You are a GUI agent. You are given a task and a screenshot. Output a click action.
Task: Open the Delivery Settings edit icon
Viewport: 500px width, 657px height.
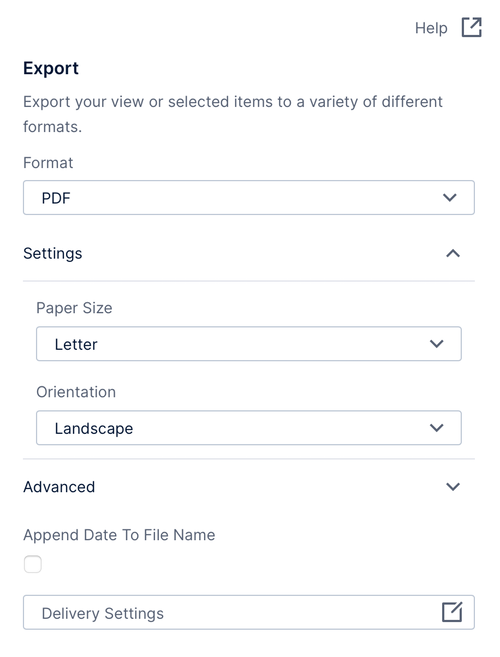[x=452, y=612]
